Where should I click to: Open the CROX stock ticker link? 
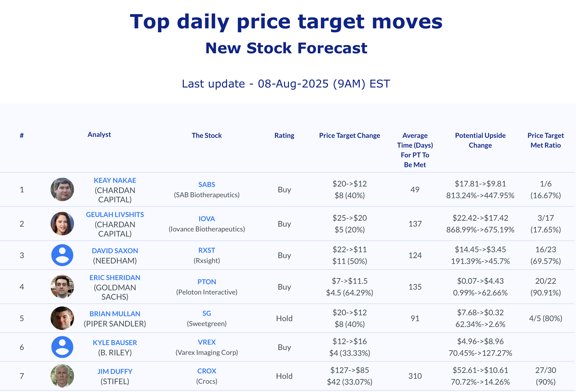click(x=207, y=371)
